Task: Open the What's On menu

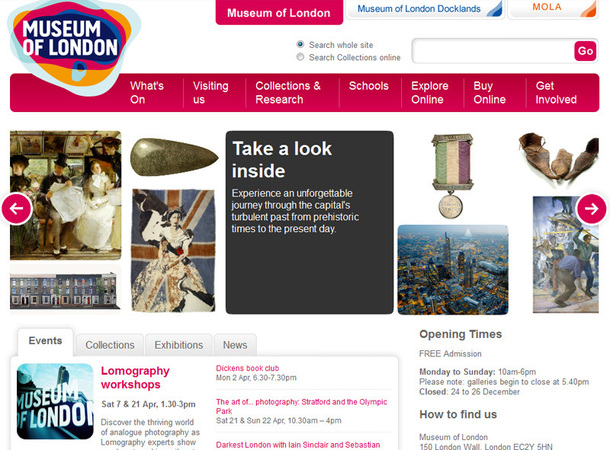Action: coord(147,93)
